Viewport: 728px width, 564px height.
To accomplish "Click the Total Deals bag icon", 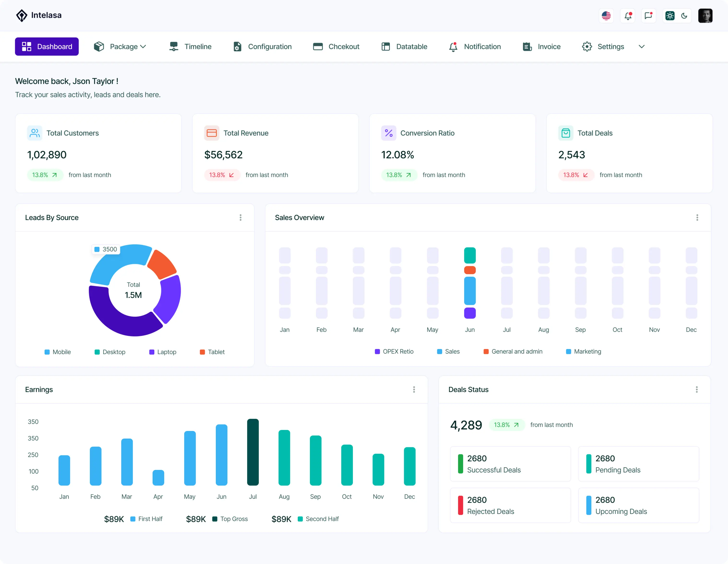I will click(x=565, y=133).
